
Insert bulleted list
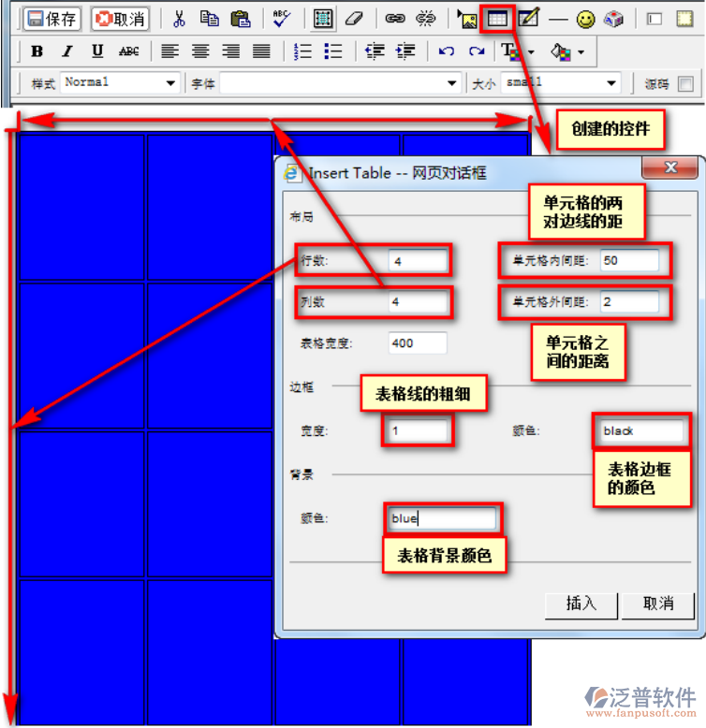tap(333, 51)
